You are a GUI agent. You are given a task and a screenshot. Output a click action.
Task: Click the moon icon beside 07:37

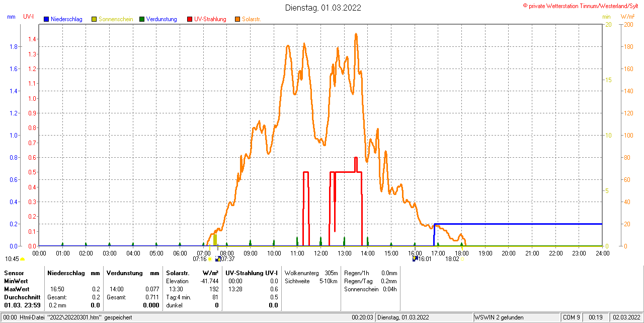tap(218, 259)
